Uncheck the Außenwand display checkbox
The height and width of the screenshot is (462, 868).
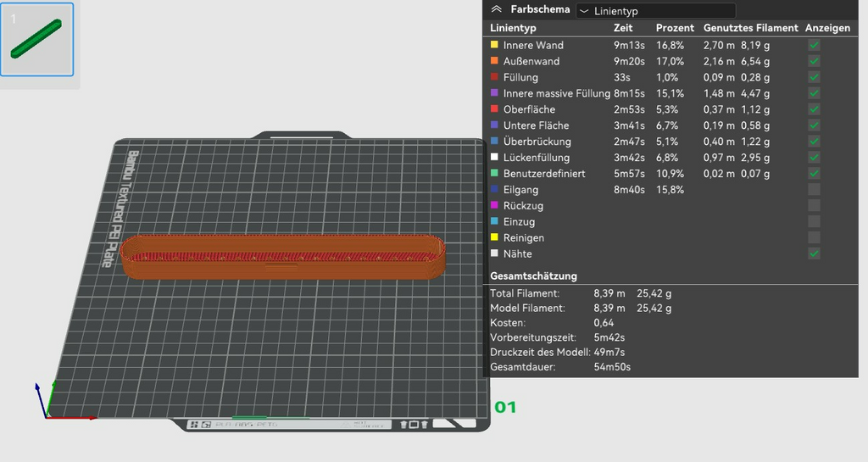click(x=814, y=61)
